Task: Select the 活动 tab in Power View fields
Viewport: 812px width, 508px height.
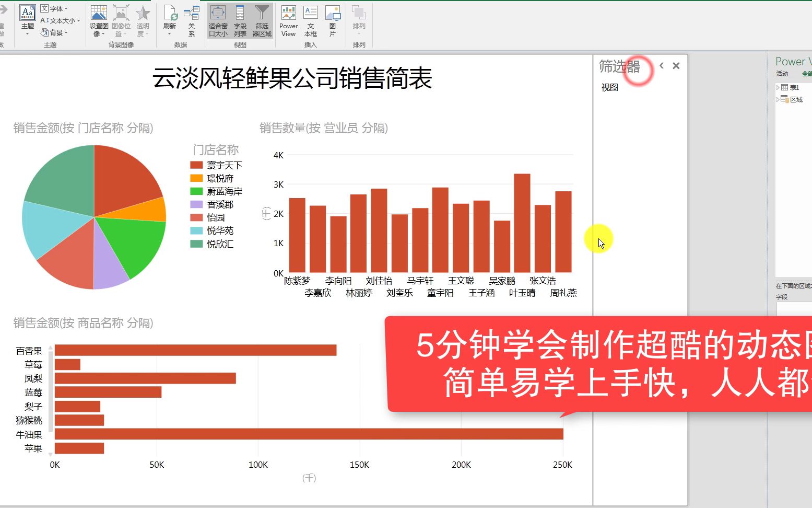Action: click(782, 74)
